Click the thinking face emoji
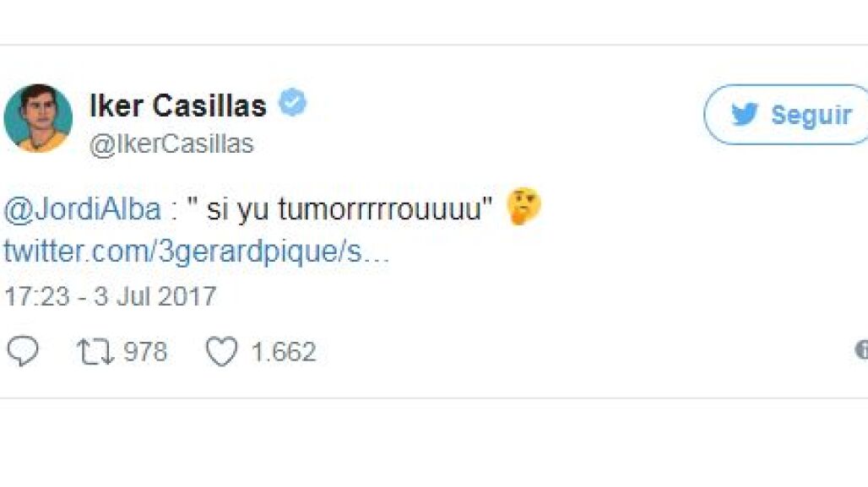 click(x=524, y=207)
